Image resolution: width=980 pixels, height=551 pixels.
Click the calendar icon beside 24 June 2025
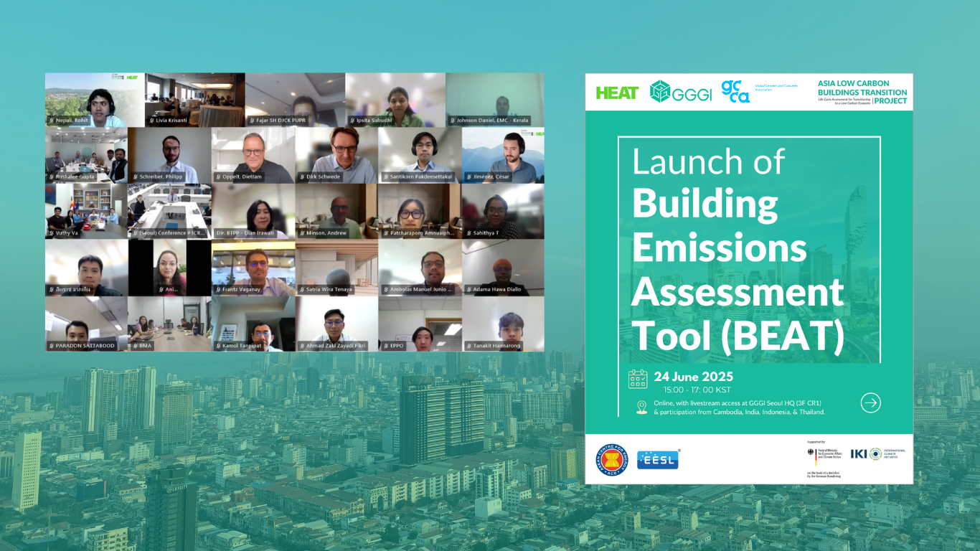click(x=638, y=379)
